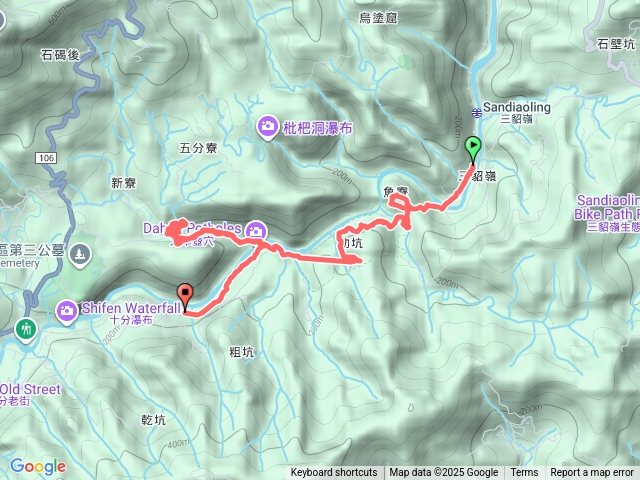Open the Shifen Waterfall camera pin
The height and width of the screenshot is (480, 640).
[67, 312]
